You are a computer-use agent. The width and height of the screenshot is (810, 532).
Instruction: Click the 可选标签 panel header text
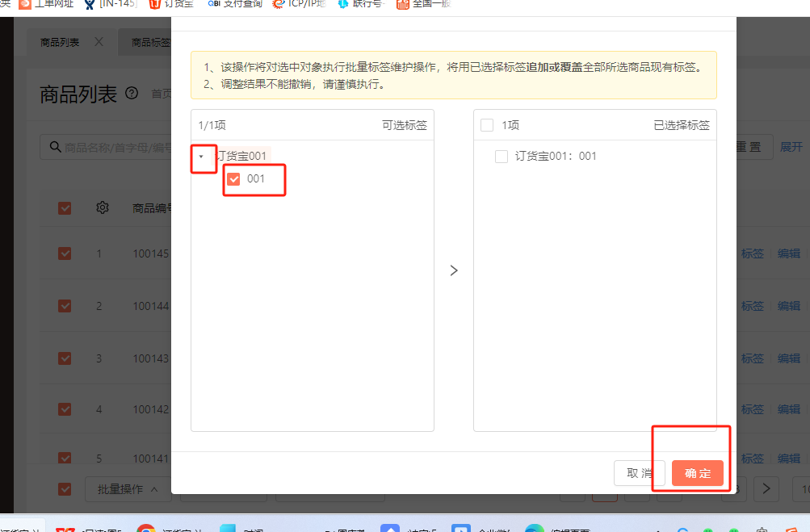click(405, 125)
